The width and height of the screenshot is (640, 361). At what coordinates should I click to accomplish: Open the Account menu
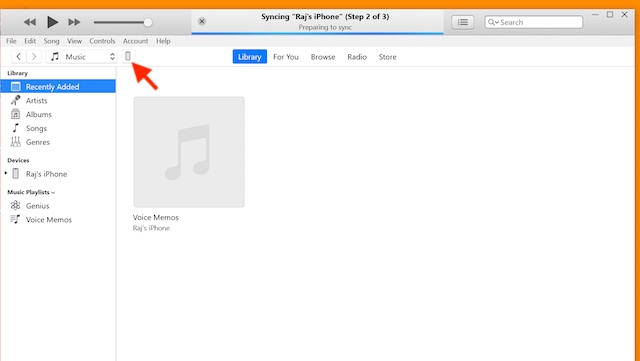[x=135, y=41]
